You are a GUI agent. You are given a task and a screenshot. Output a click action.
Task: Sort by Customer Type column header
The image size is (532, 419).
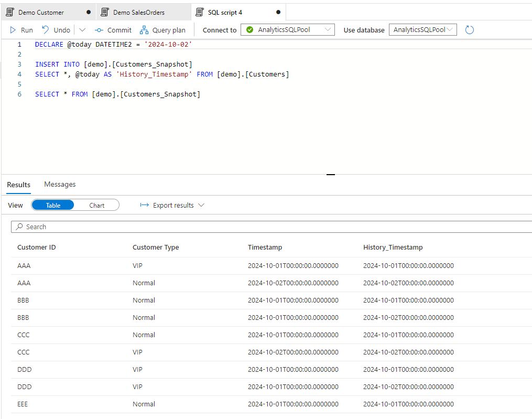pyautogui.click(x=156, y=247)
